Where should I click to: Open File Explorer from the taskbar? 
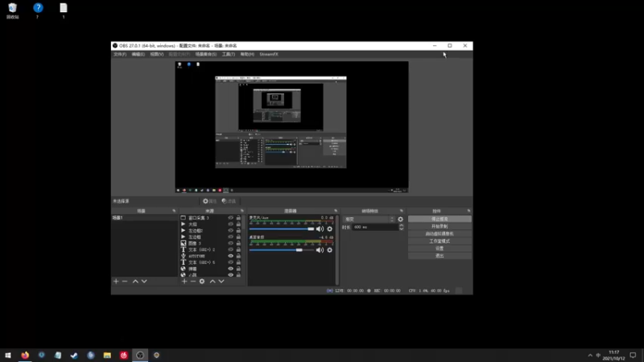[107, 355]
